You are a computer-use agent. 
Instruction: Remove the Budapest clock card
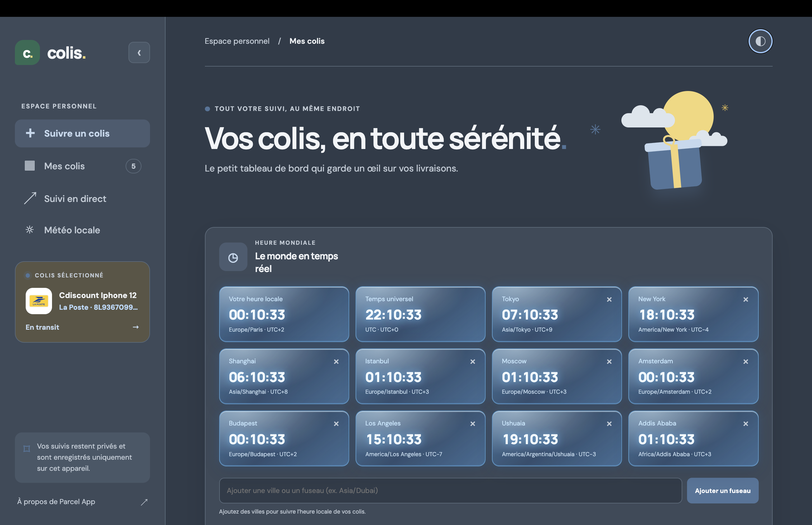336,424
